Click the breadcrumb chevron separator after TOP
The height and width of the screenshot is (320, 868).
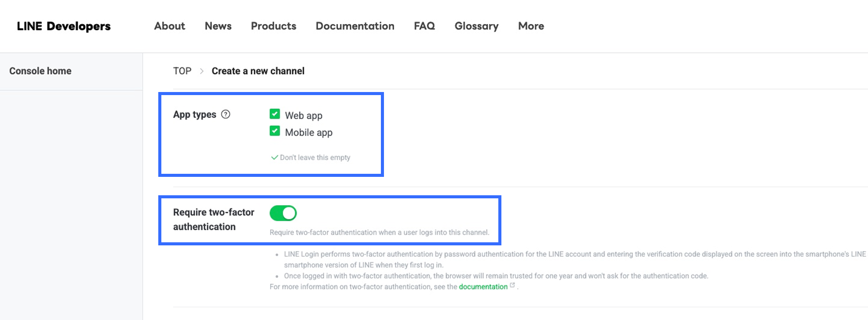coord(202,71)
